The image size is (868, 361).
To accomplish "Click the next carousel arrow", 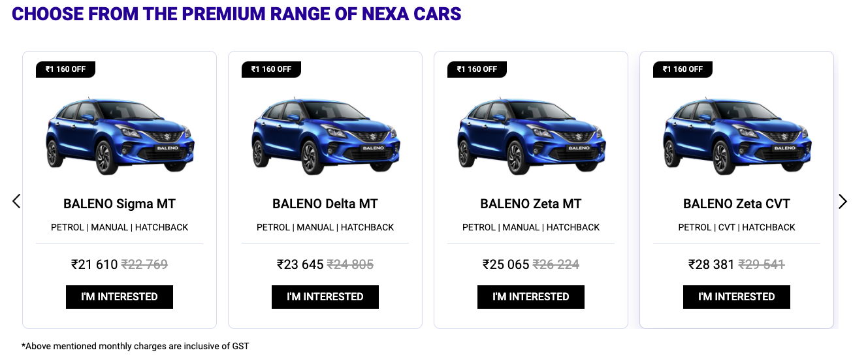I will click(x=843, y=202).
